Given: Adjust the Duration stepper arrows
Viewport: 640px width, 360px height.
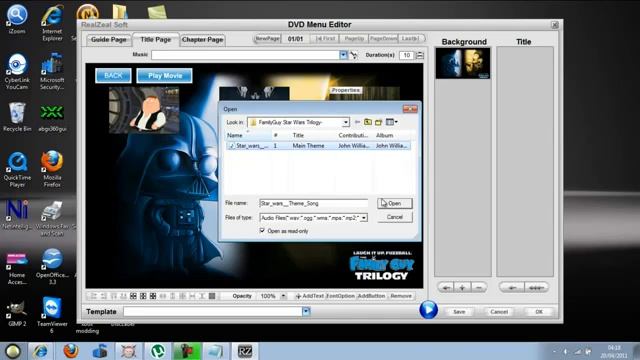Looking at the screenshot, I should (x=420, y=55).
